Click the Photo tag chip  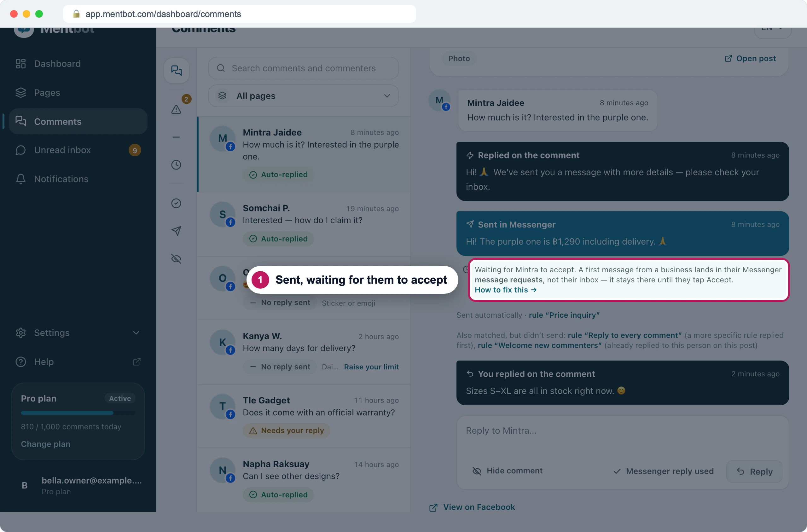(459, 58)
